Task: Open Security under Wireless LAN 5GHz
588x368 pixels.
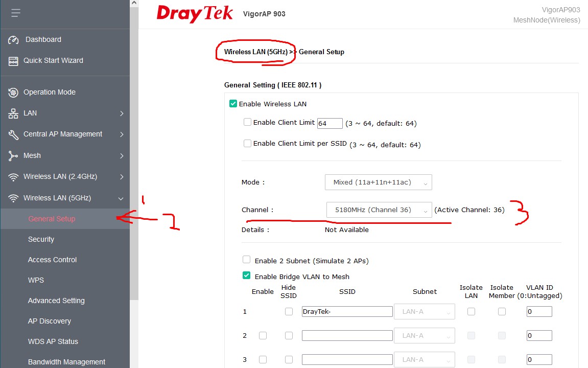Action: tap(41, 239)
